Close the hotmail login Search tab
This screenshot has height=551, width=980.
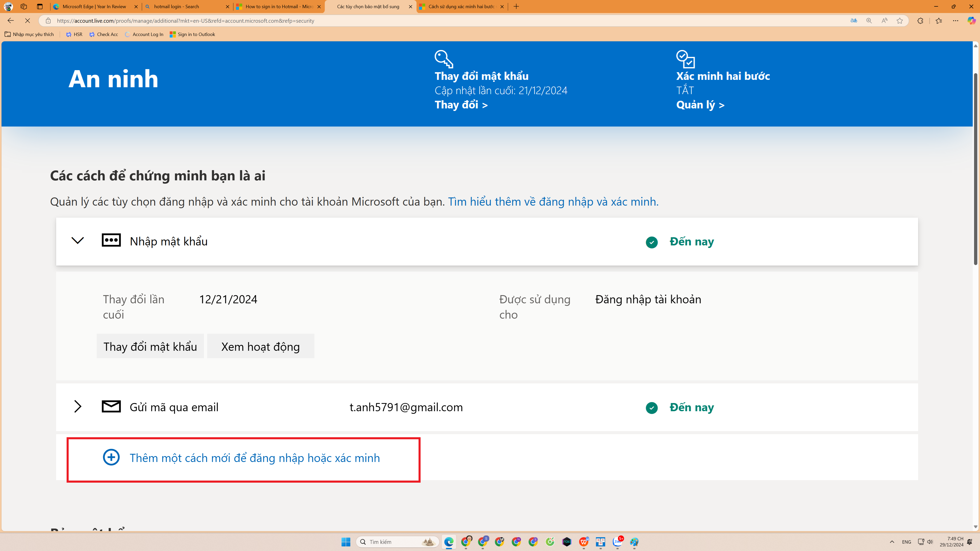coord(227,6)
